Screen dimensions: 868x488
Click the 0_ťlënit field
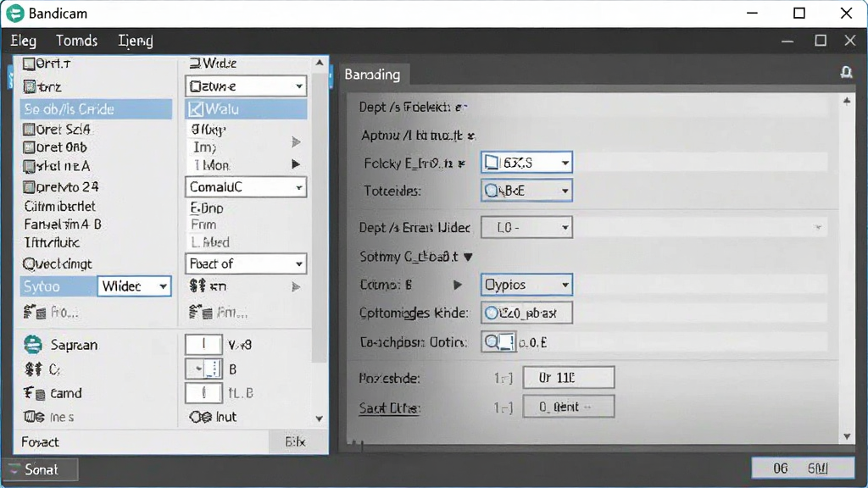(x=569, y=407)
